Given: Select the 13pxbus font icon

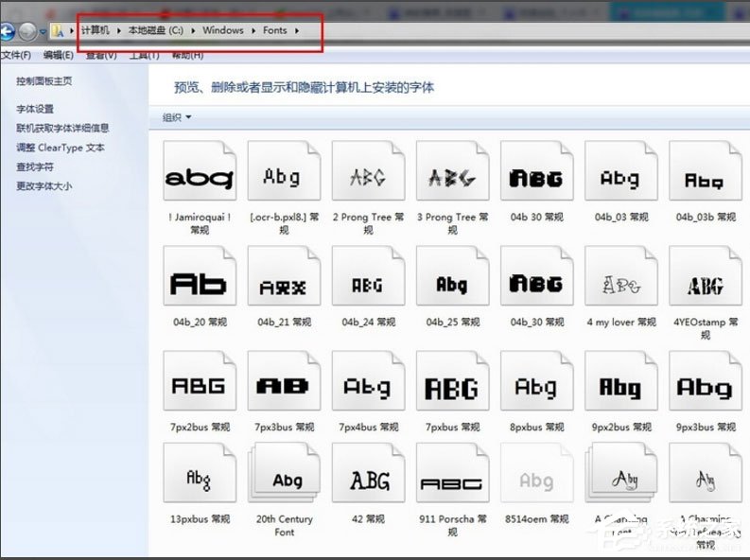Looking at the screenshot, I should (x=200, y=472).
